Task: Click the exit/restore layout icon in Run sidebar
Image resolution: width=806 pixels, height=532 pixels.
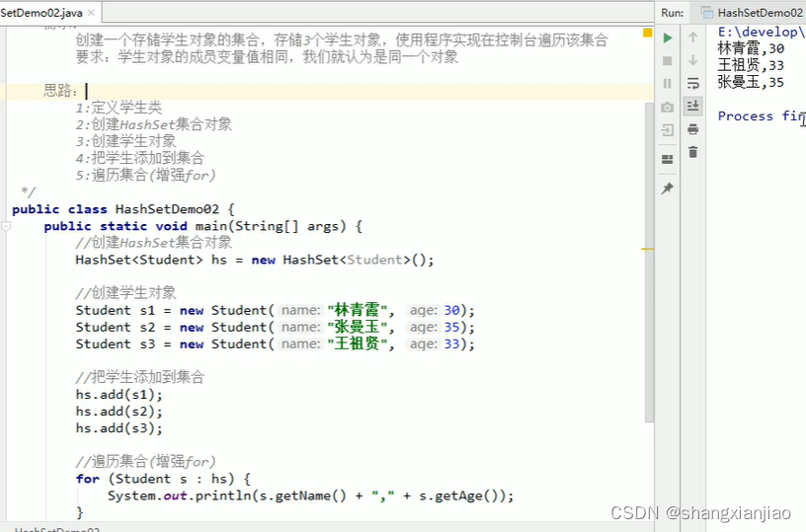Action: [667, 130]
